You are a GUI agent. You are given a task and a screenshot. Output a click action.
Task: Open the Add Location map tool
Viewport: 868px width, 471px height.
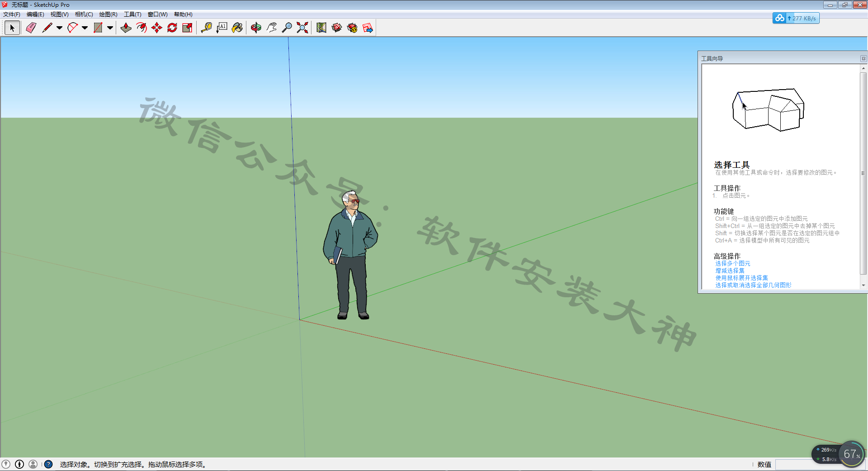click(x=321, y=28)
